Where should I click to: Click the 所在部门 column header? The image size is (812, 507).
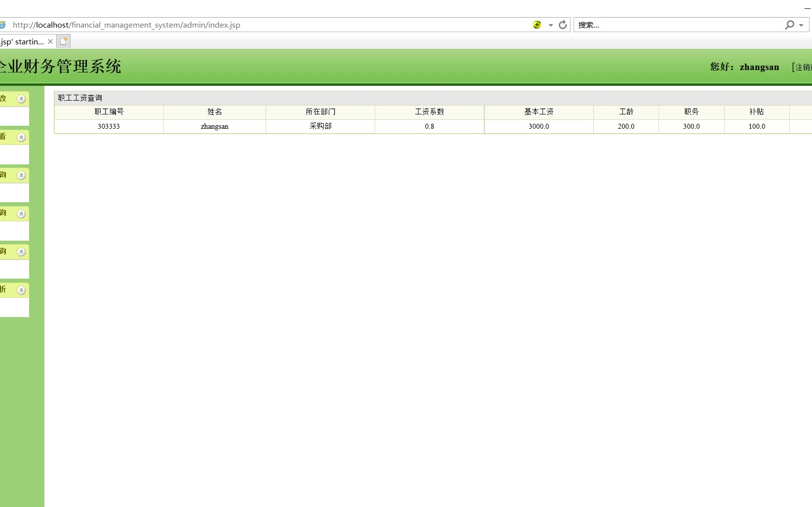pyautogui.click(x=320, y=112)
